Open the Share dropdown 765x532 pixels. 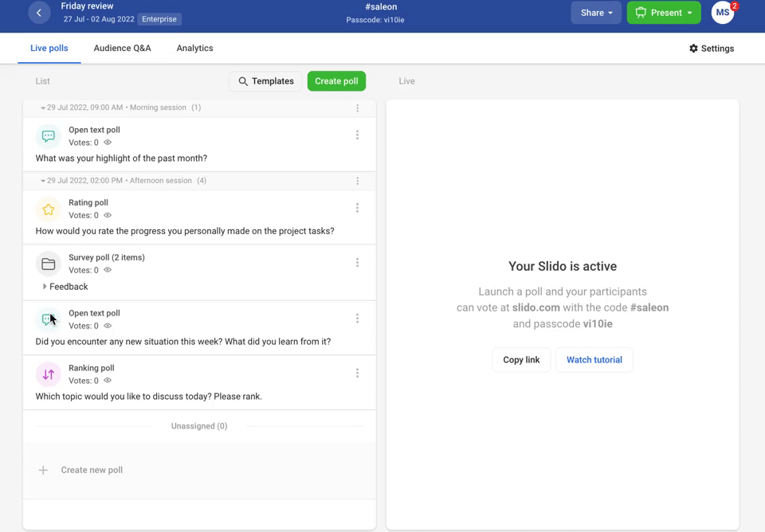click(x=596, y=13)
